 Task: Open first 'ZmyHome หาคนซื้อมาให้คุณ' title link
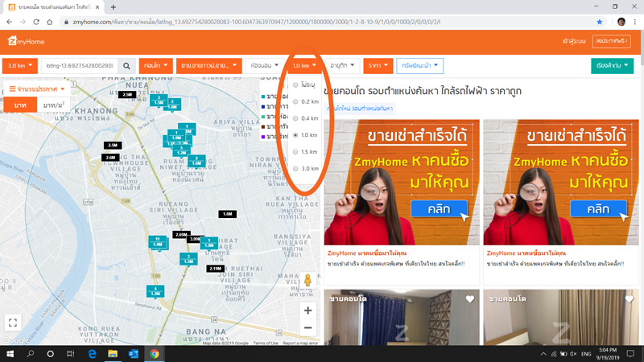click(x=367, y=253)
